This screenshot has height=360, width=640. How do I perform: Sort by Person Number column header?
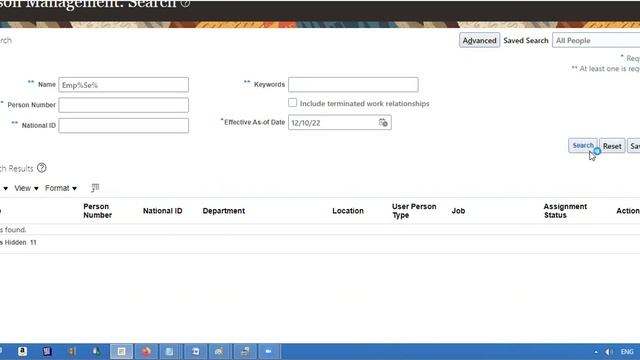pos(98,211)
